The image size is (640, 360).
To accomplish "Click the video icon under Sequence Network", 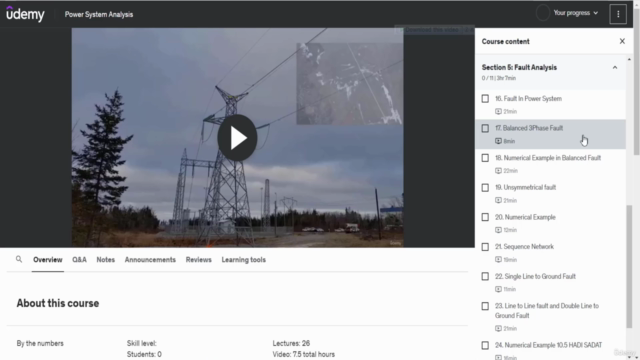I will (498, 260).
